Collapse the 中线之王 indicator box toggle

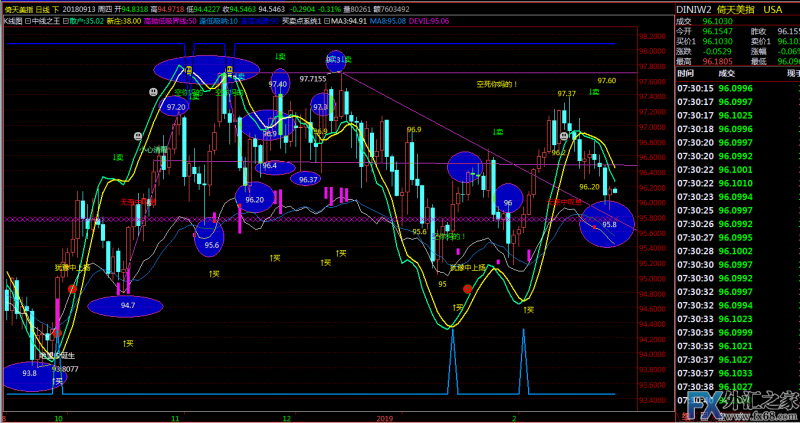click(x=28, y=21)
